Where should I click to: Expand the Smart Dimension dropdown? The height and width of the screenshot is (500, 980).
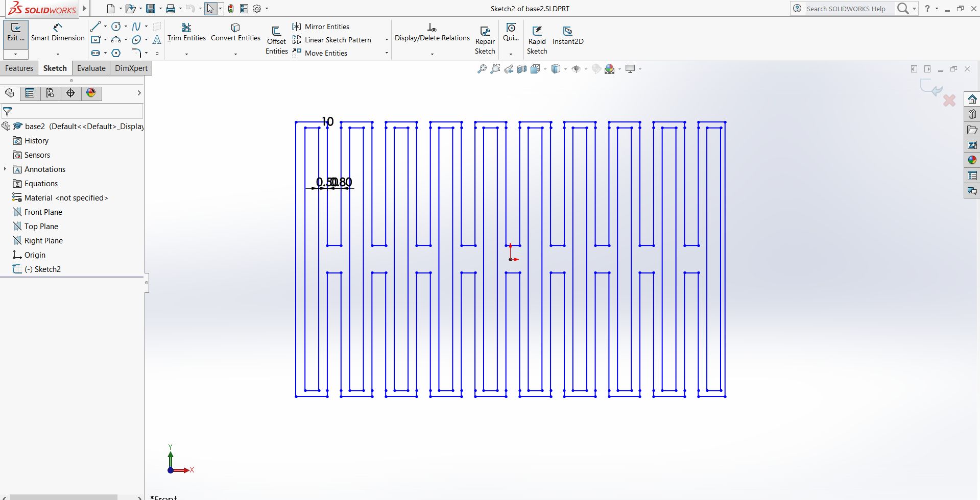click(x=58, y=54)
